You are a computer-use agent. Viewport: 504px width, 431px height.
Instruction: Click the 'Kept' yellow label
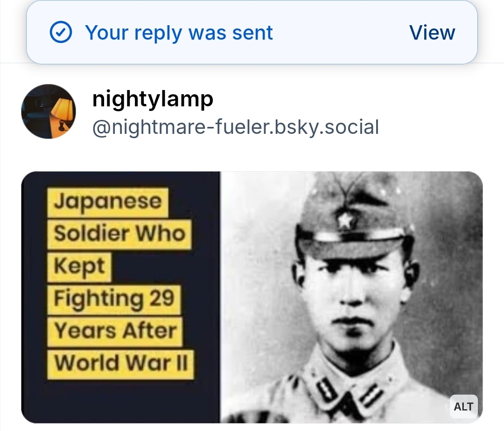pos(79,266)
